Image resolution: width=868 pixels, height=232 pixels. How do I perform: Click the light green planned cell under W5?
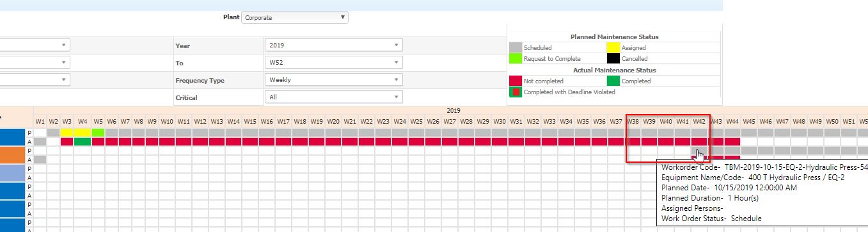[98, 133]
